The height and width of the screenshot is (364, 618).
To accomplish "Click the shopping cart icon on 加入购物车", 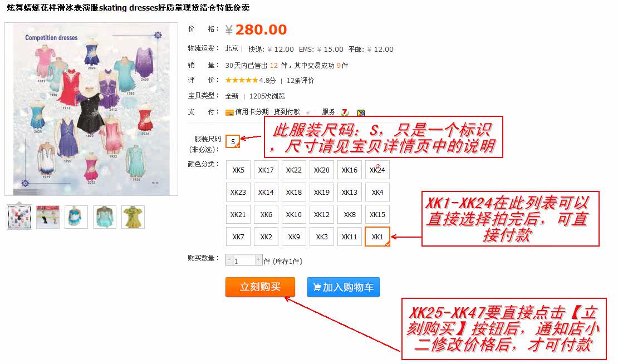I will coord(317,287).
